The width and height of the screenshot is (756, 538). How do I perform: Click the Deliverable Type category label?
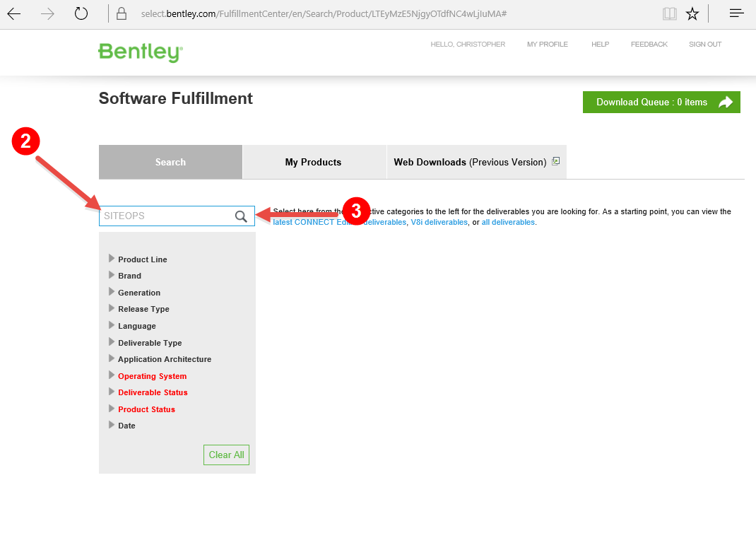coord(150,343)
